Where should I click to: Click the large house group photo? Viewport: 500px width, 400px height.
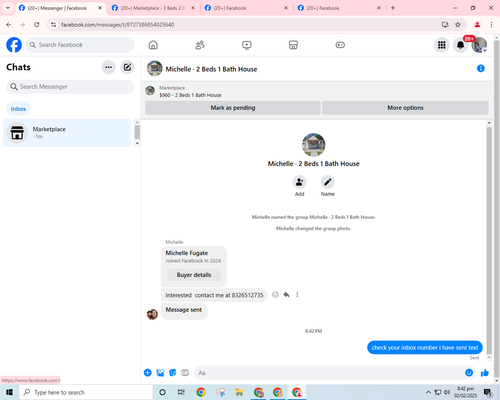click(313, 145)
